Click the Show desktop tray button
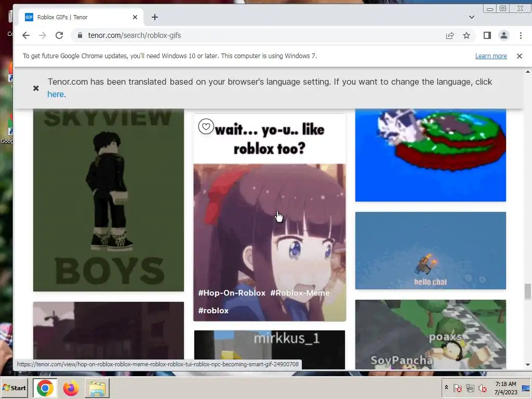Image resolution: width=532 pixels, height=399 pixels. pyautogui.click(x=526, y=388)
